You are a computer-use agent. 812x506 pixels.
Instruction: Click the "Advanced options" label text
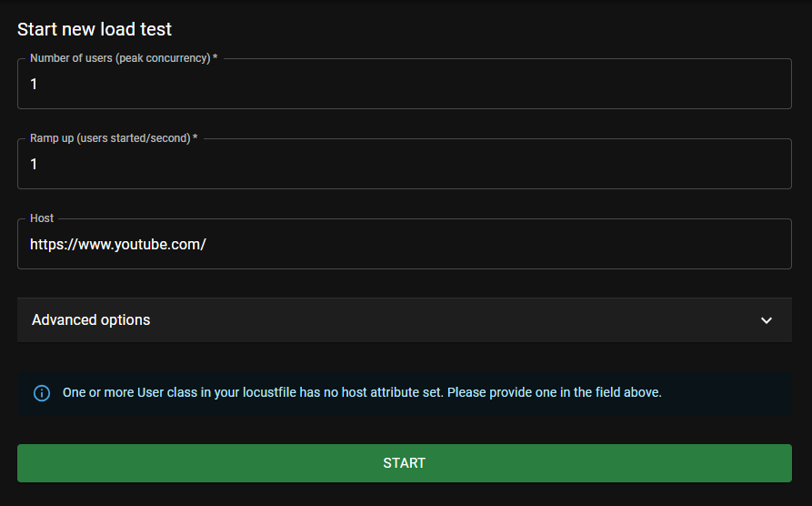91,320
